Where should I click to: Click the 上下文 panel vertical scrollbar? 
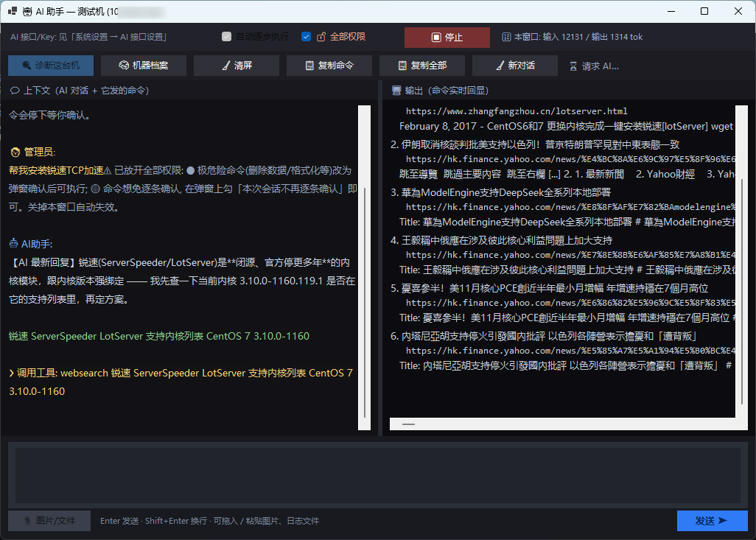(x=365, y=267)
